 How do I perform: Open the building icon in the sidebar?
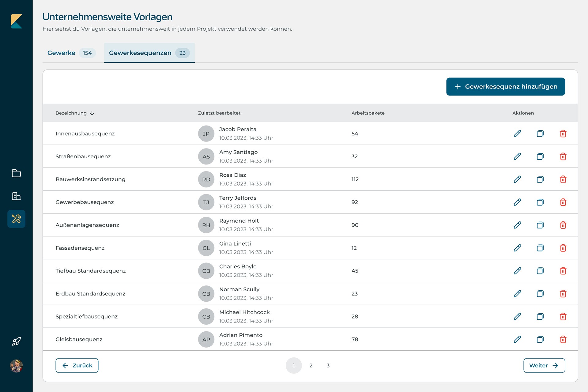point(16,196)
